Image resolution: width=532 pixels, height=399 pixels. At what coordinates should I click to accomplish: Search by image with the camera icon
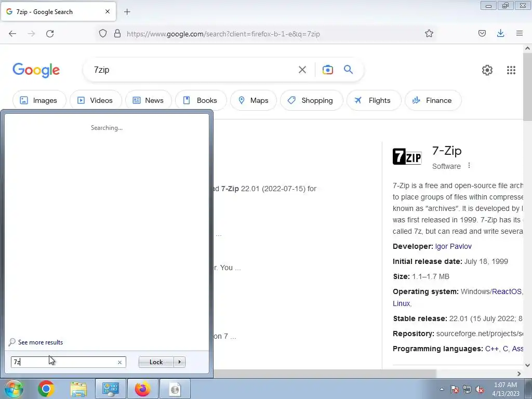327,70
